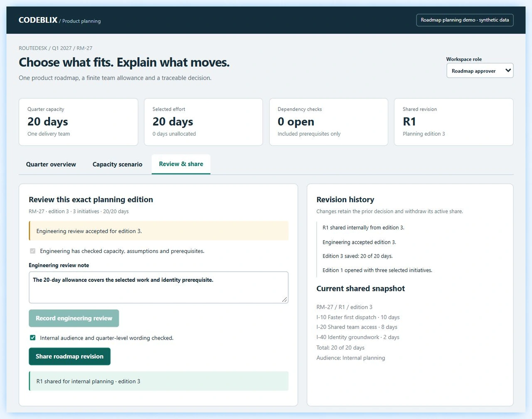Screen dimensions: 532x419
Task: Switch to the Quarter overview tab
Action: pyautogui.click(x=51, y=164)
